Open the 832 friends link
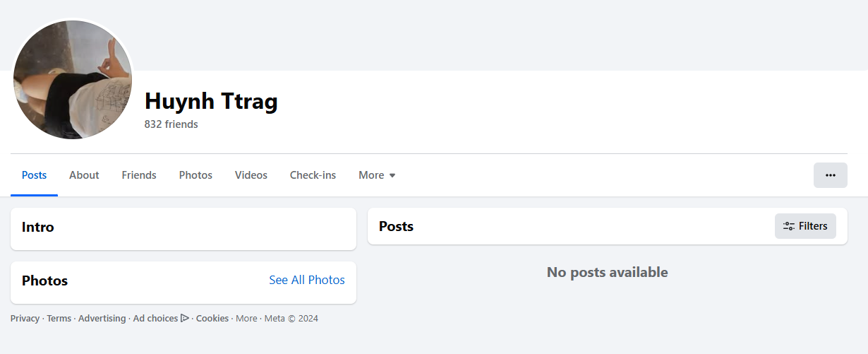Viewport: 868px width, 354px height. pyautogui.click(x=171, y=124)
